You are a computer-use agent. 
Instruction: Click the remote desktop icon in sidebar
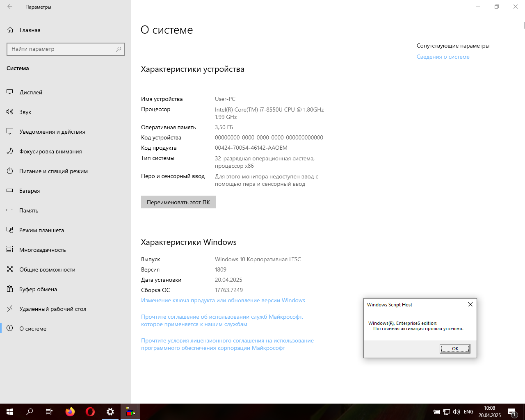tap(10, 308)
